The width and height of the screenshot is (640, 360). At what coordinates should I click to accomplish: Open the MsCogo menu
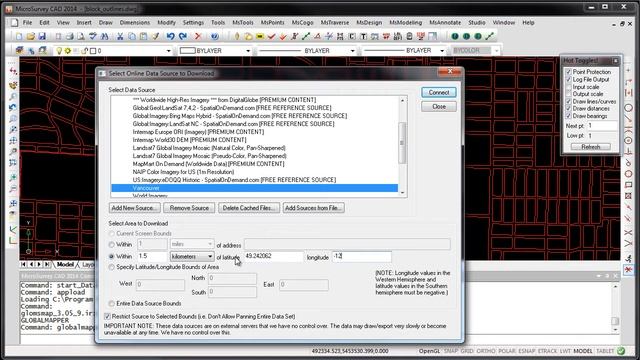click(302, 23)
